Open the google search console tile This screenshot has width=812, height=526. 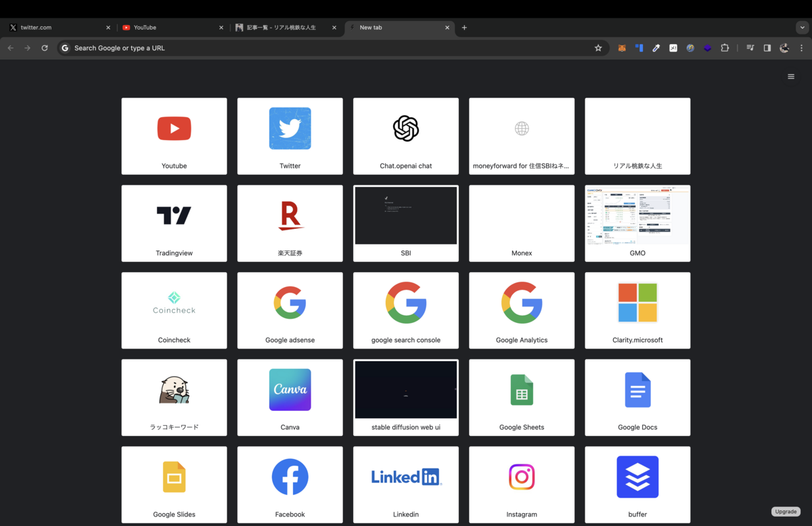[406, 311]
